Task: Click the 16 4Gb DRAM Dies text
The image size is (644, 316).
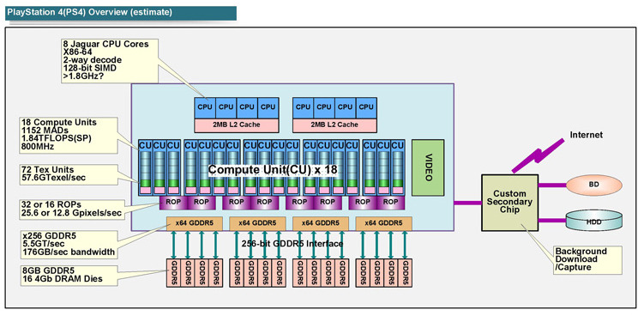Action: 63,279
